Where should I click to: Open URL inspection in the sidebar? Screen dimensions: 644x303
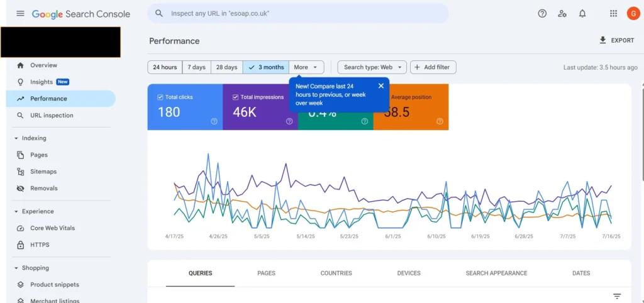(x=61, y=116)
